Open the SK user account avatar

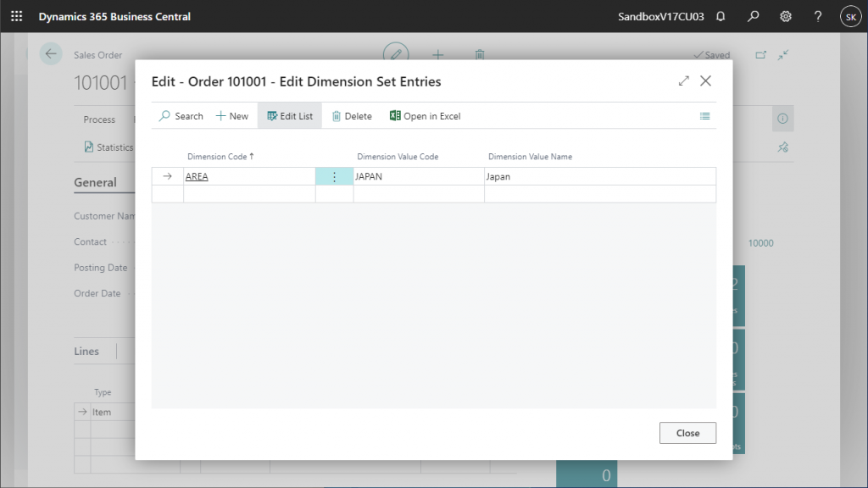(x=851, y=17)
